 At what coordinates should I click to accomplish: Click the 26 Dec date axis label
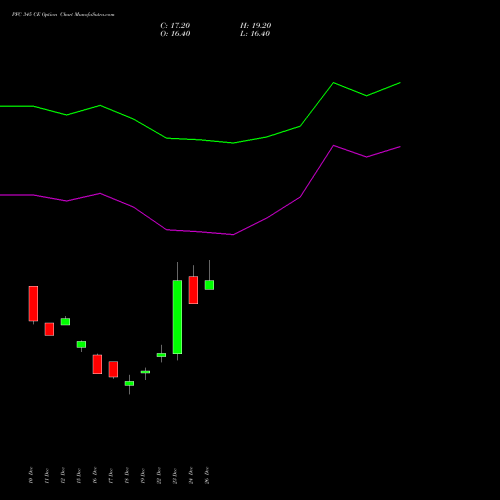(x=207, y=475)
